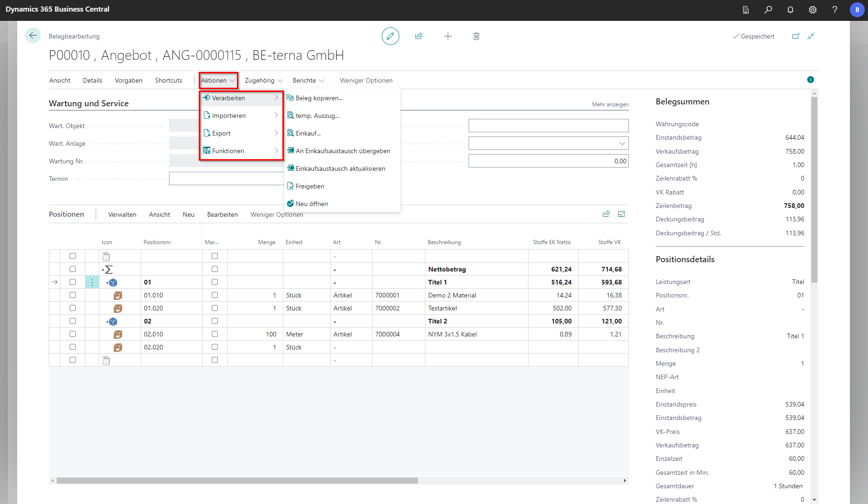Click the Mehr anzeigen link
This screenshot has width=868, height=504.
click(610, 104)
